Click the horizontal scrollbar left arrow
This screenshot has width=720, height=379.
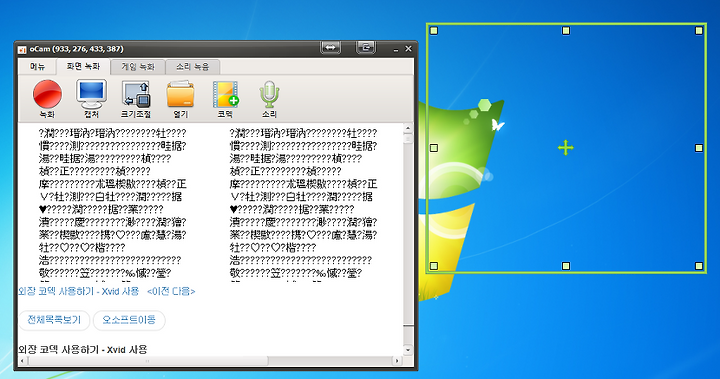[22, 361]
